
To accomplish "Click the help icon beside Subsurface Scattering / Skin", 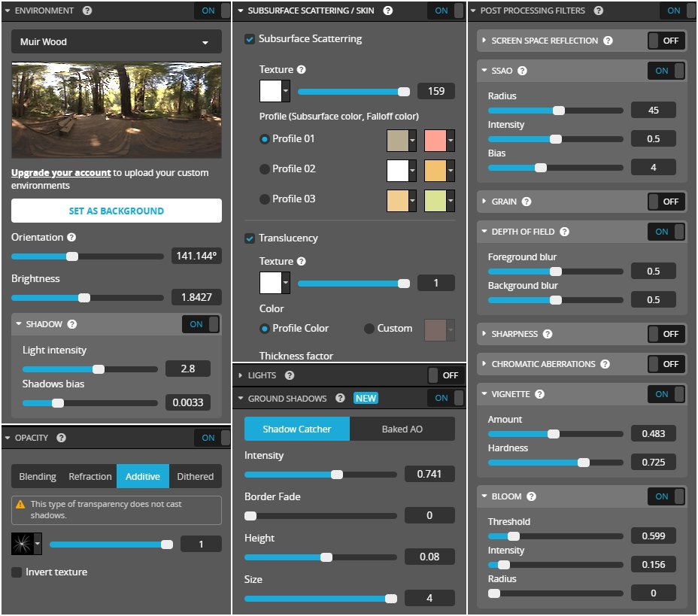I will coord(388,11).
